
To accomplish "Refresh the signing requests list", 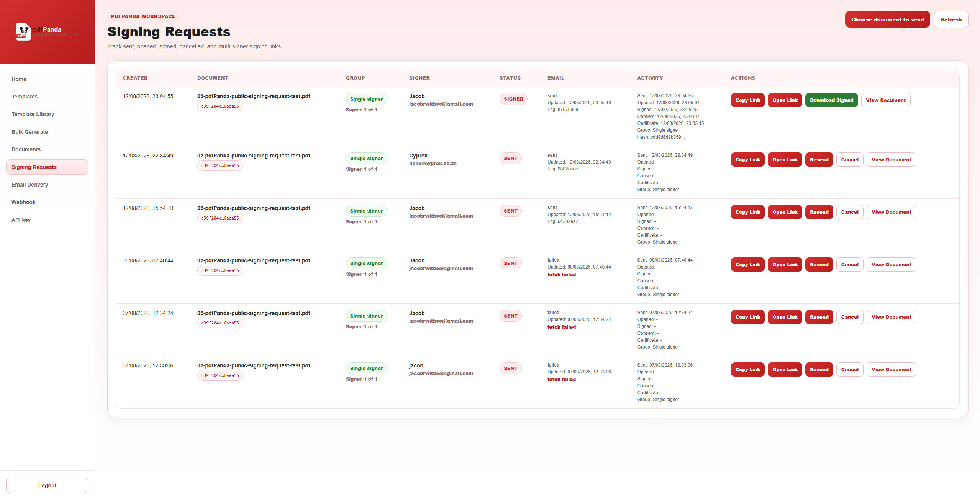I will click(951, 20).
